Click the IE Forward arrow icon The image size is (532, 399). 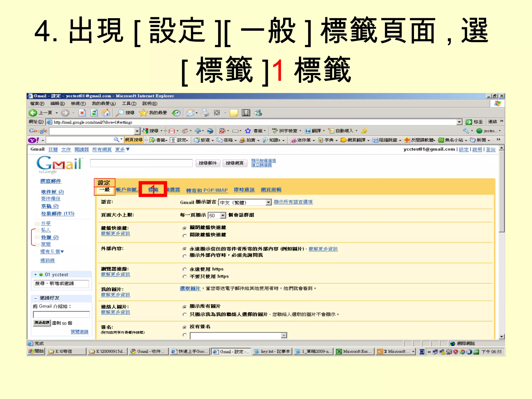65,113
